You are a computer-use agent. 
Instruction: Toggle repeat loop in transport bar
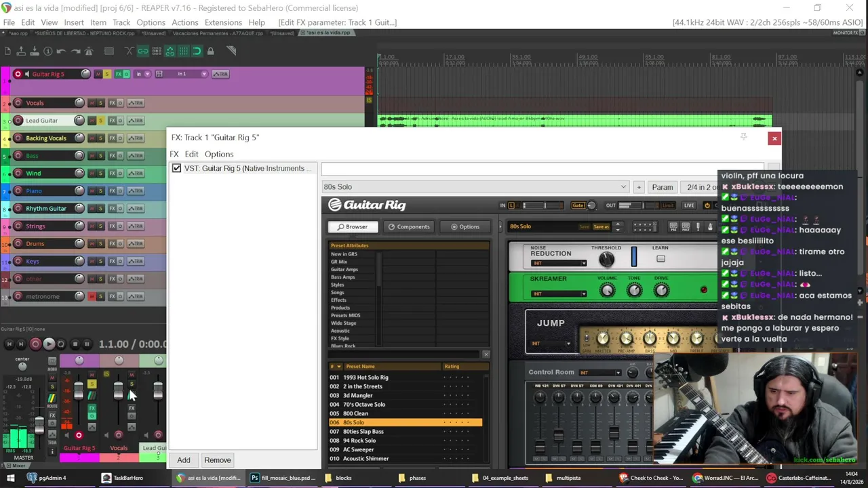point(61,344)
